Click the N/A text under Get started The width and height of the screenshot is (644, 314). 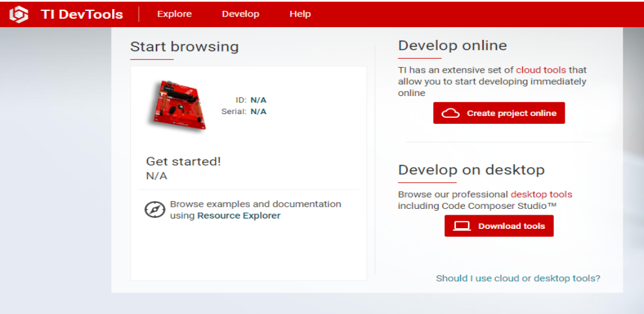pyautogui.click(x=157, y=176)
